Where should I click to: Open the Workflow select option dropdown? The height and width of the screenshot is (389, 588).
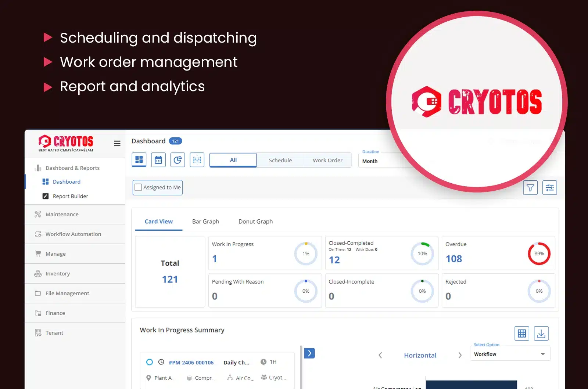509,354
